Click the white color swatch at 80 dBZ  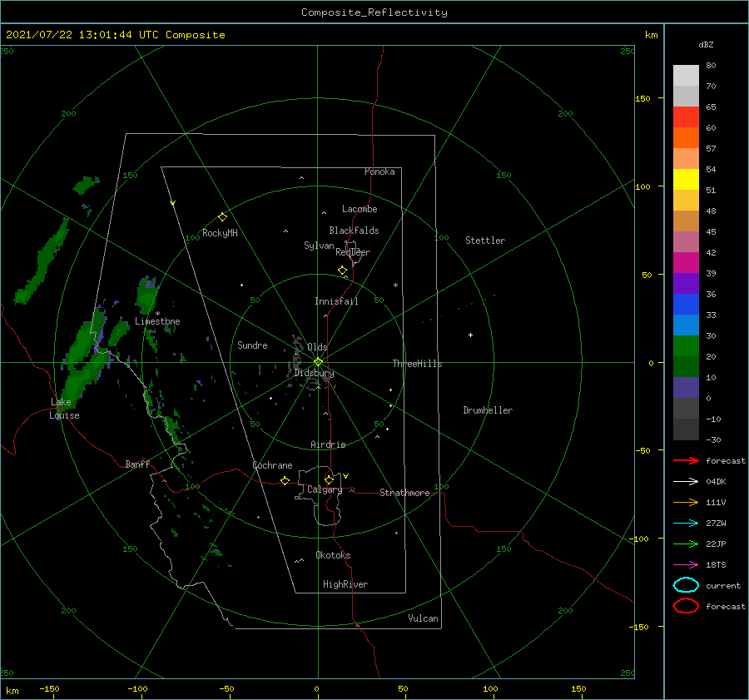[x=686, y=76]
